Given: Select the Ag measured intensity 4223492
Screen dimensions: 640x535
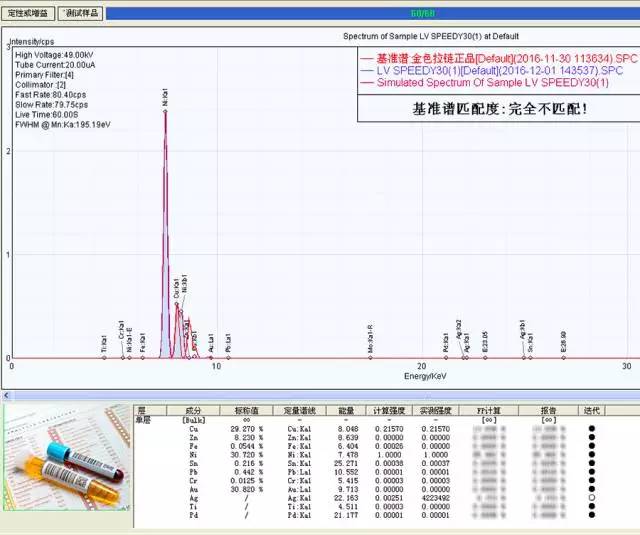Looking at the screenshot, I should tap(436, 498).
